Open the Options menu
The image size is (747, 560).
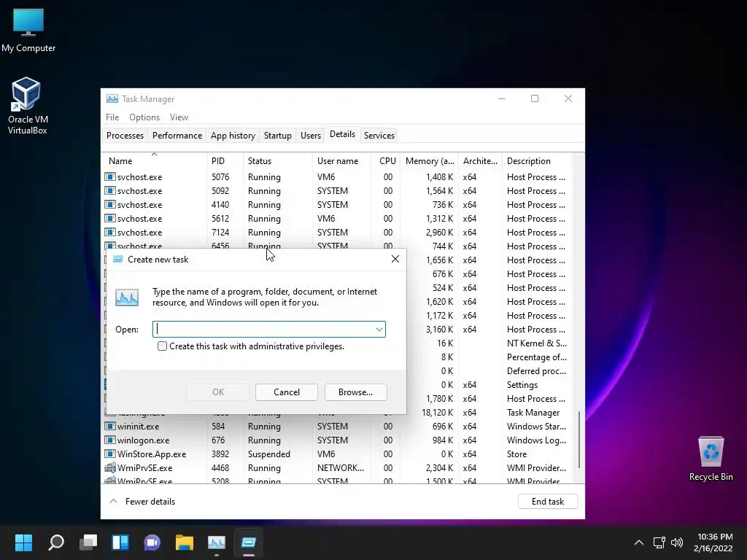point(144,117)
